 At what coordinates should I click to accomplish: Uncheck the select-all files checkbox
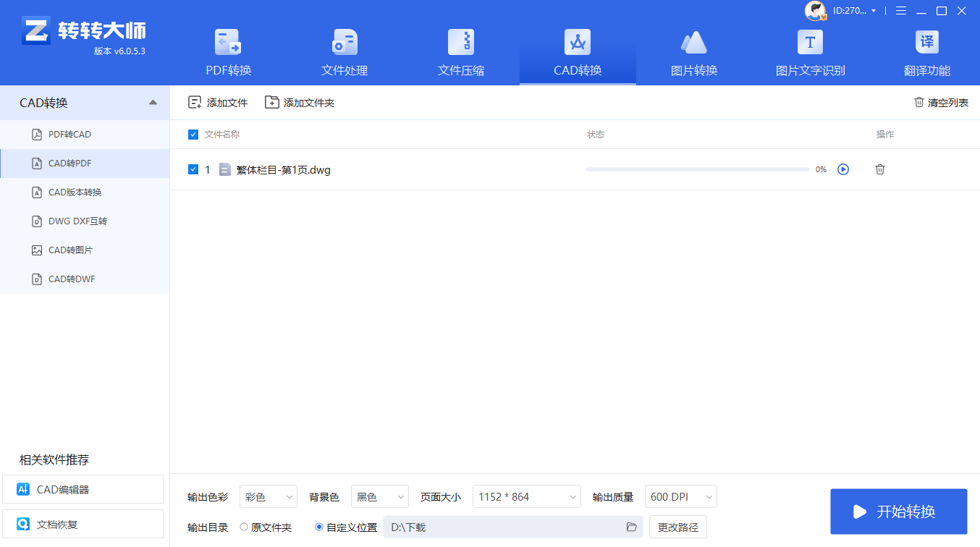click(x=194, y=135)
